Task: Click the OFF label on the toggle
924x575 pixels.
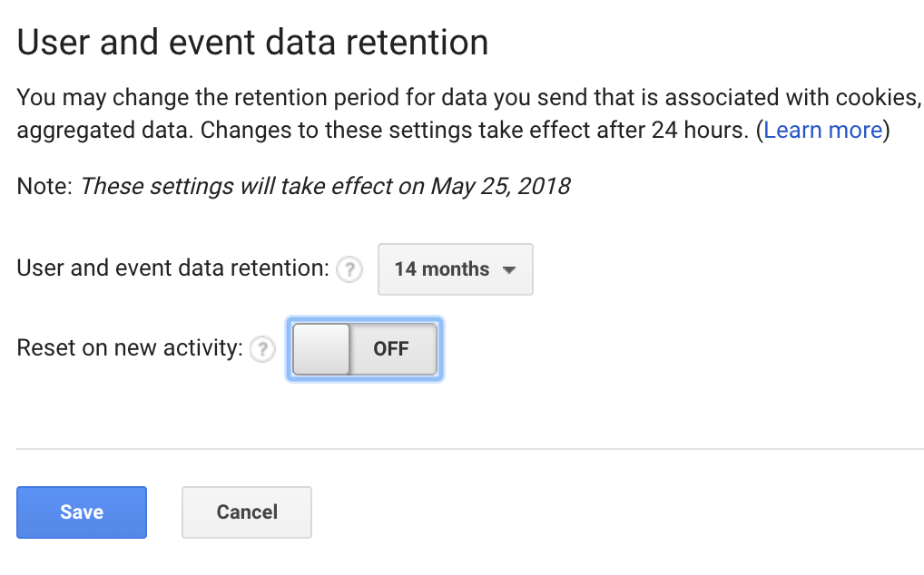Action: point(390,349)
